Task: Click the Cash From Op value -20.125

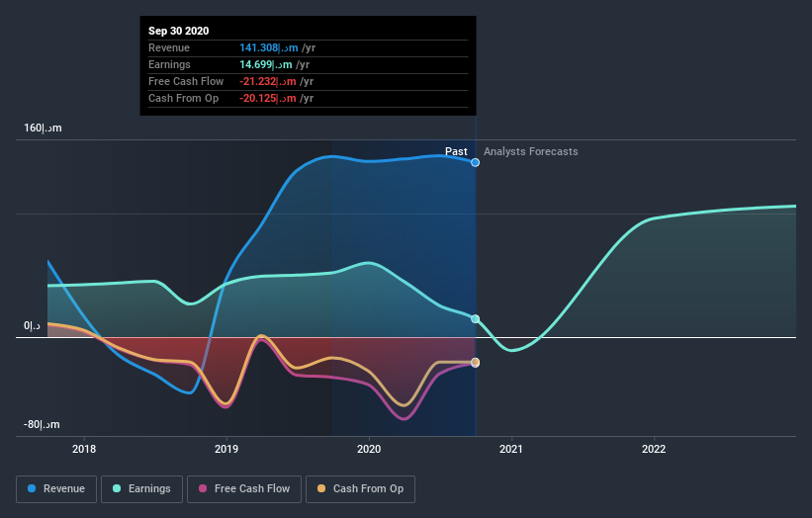Action: [x=268, y=98]
